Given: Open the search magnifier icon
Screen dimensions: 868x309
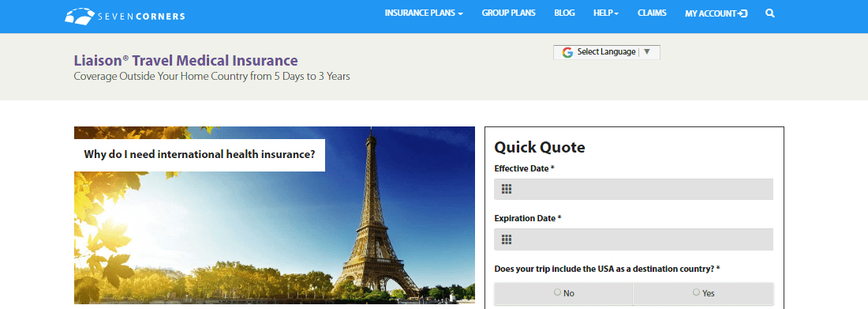Looking at the screenshot, I should pyautogui.click(x=770, y=13).
